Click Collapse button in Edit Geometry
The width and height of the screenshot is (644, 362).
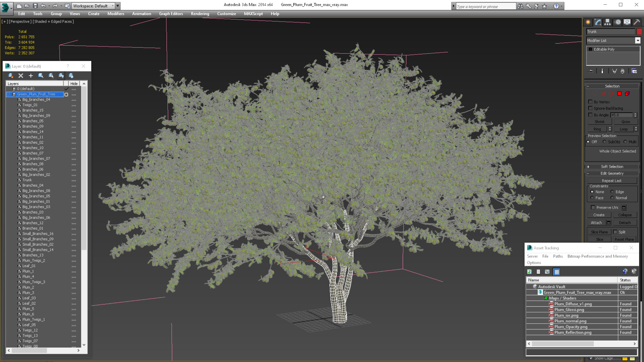pos(625,215)
